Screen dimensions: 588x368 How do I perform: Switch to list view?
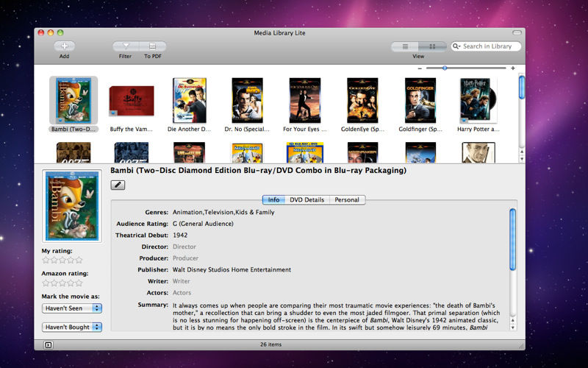[405, 46]
